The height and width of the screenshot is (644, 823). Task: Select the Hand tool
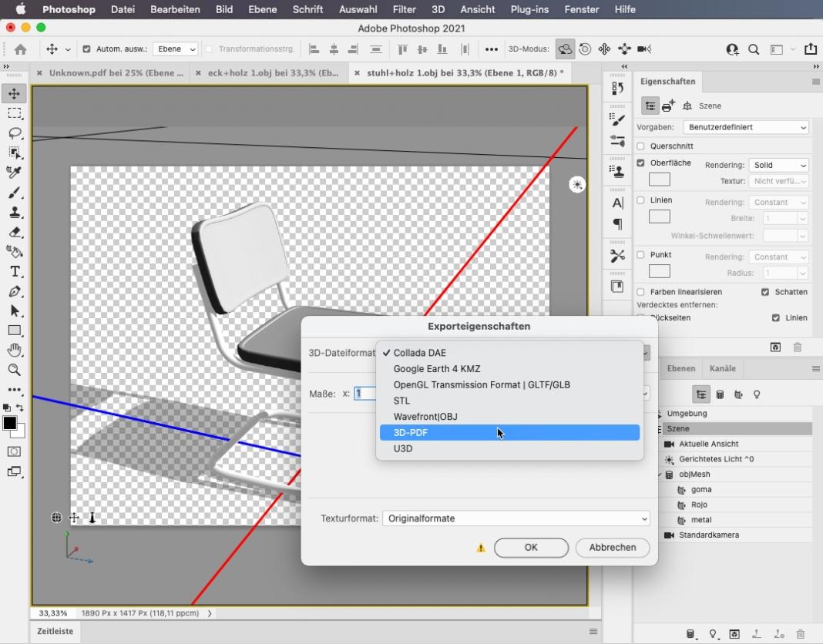14,350
